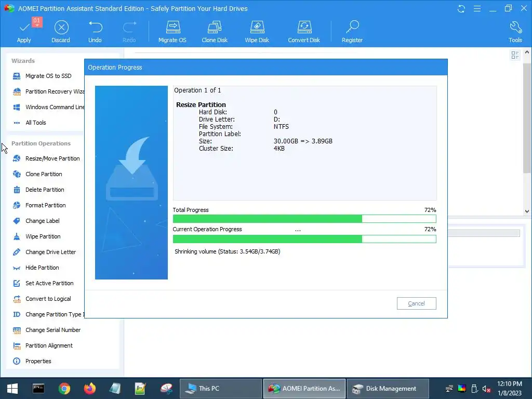Screen dimensions: 532x399
Task: Click the scroll up arrow of disk list
Action: [527, 52]
